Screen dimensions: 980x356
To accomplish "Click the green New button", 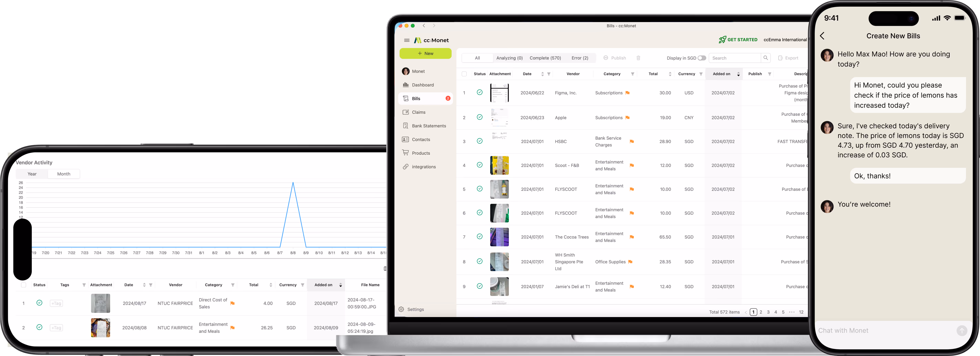I will 425,53.
